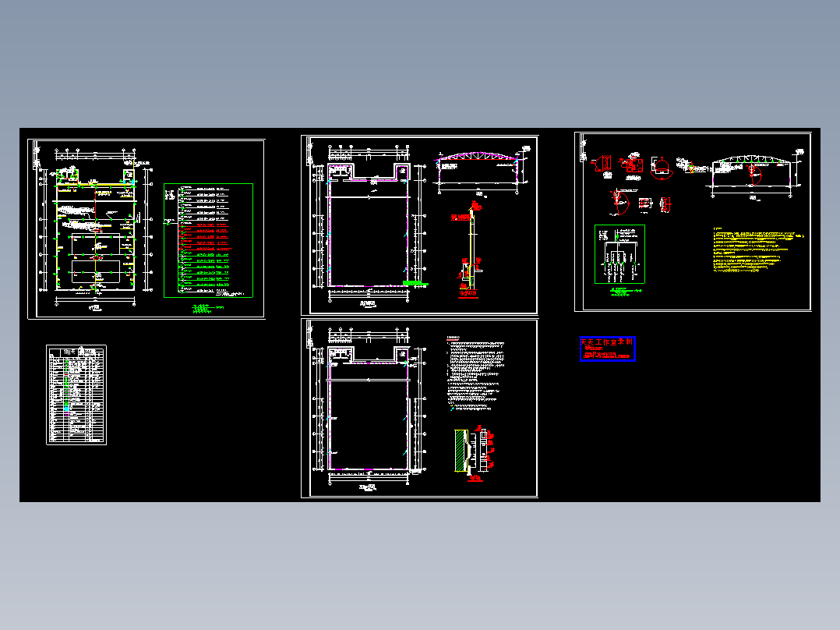The image size is (840, 630).
Task: Select the yellow notes text block in the right sheet
Action: tap(758, 250)
